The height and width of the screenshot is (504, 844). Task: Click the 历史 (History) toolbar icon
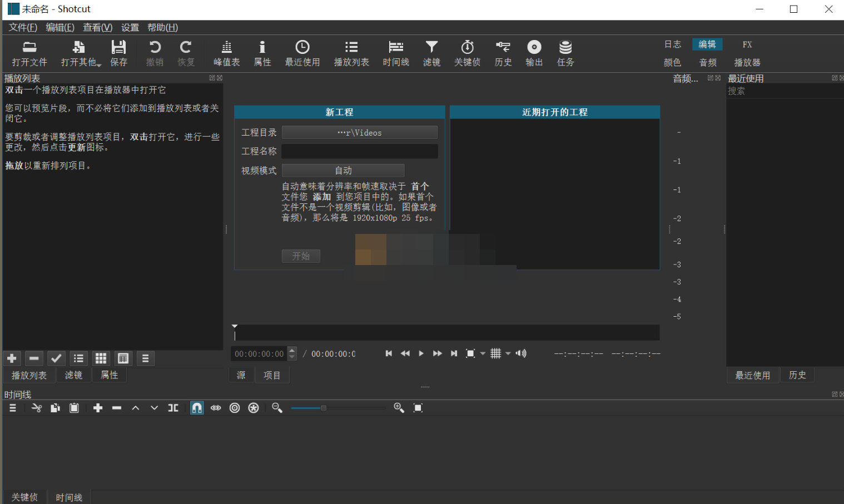point(503,53)
